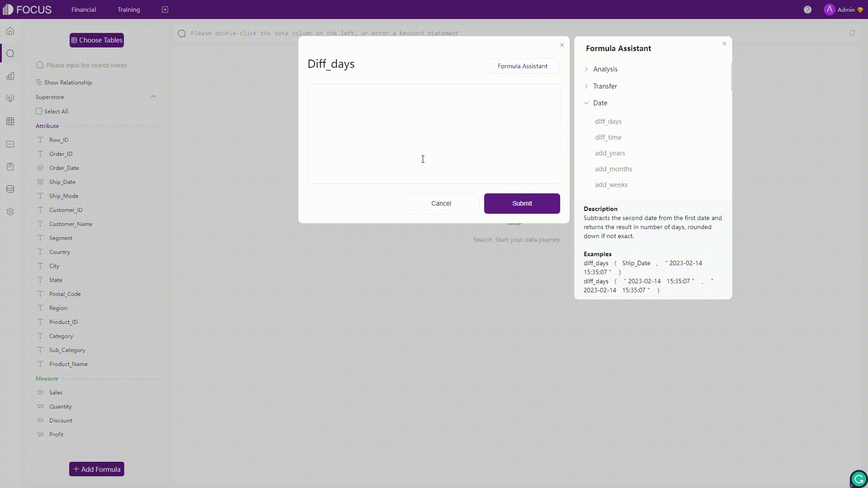Click the Add Formula button at bottom left
This screenshot has height=488, width=868.
(x=97, y=469)
